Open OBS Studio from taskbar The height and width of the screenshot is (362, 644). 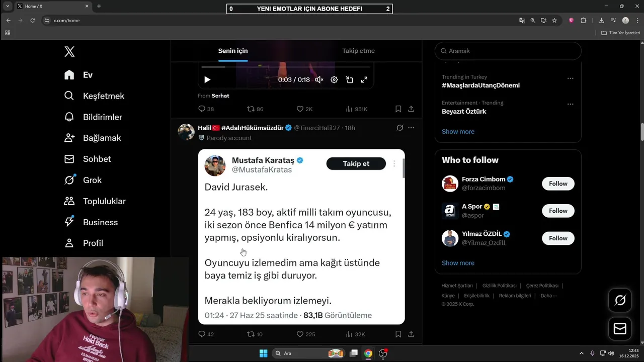pos(383,353)
